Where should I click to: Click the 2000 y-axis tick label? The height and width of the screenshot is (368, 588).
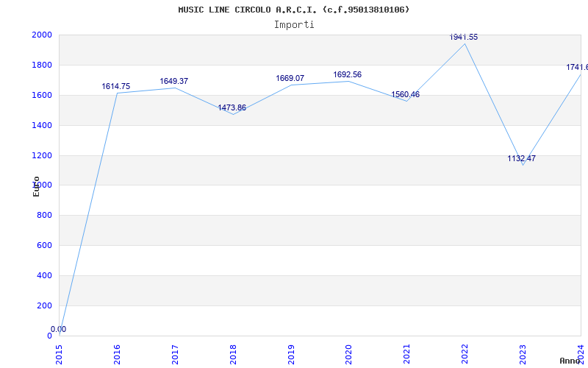(42, 35)
